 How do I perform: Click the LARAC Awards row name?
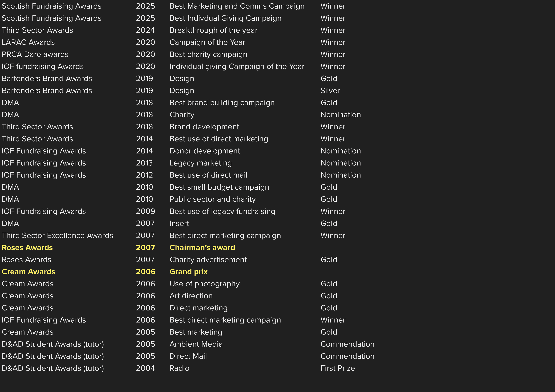point(28,42)
